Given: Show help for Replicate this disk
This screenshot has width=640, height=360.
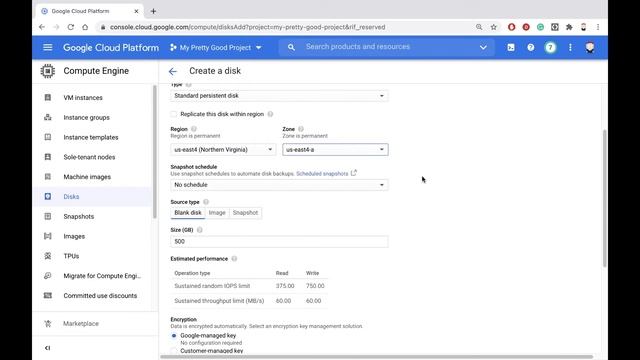Looking at the screenshot, I should (x=270, y=114).
